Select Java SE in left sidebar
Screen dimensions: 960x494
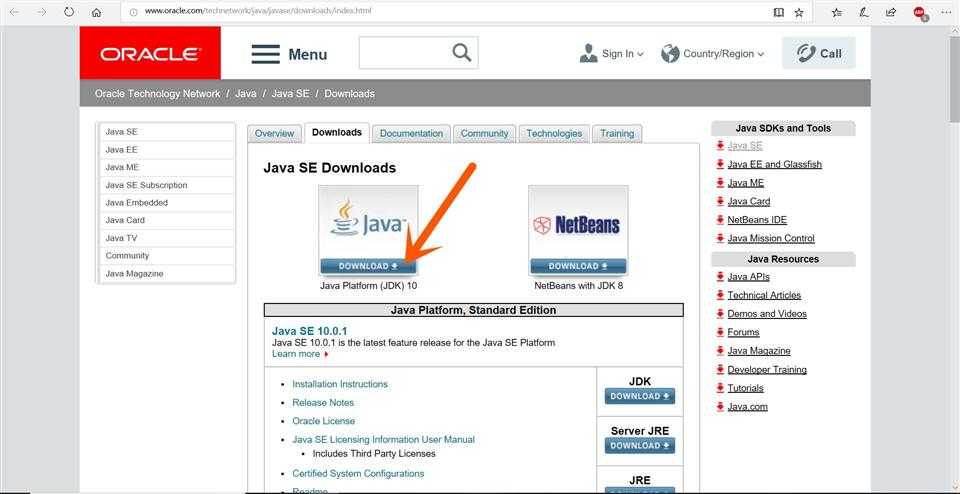tap(166, 132)
